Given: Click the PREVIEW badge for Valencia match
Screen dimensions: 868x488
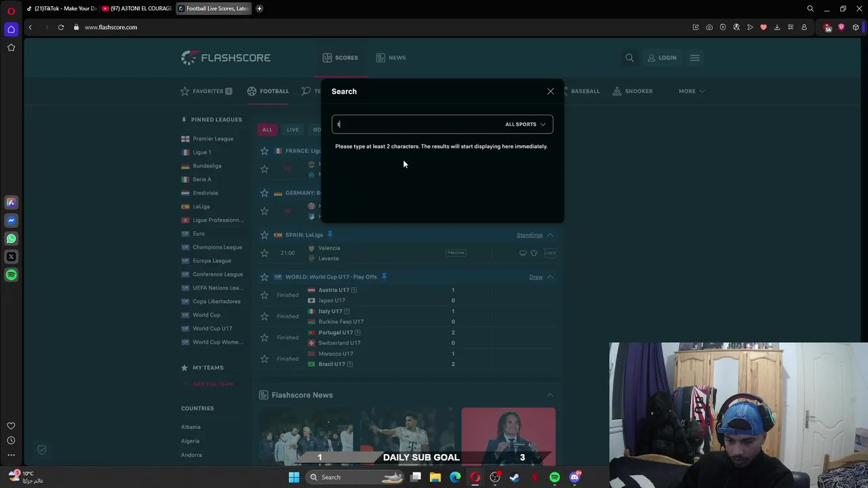Looking at the screenshot, I should tap(456, 253).
